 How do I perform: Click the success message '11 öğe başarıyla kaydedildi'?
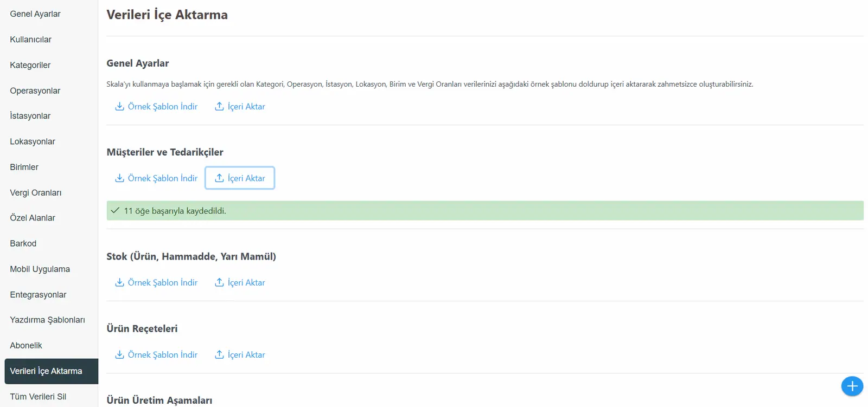[175, 211]
